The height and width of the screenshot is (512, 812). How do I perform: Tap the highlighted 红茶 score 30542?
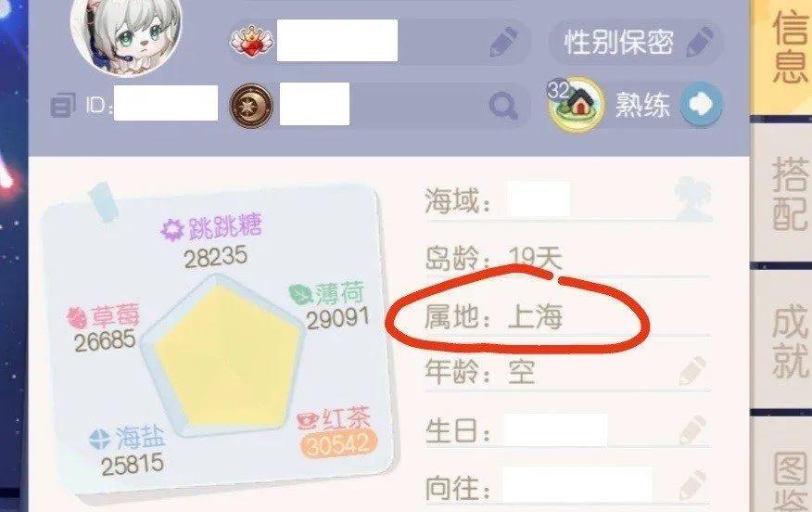tap(338, 444)
